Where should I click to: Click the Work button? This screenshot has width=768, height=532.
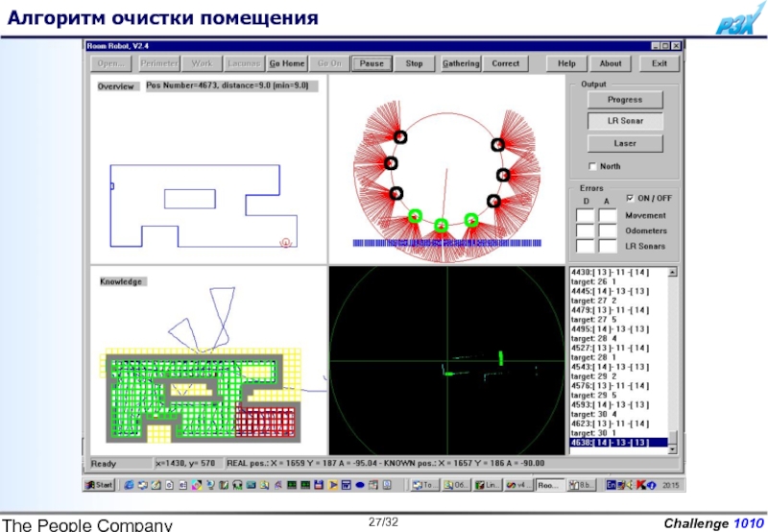[x=202, y=63]
